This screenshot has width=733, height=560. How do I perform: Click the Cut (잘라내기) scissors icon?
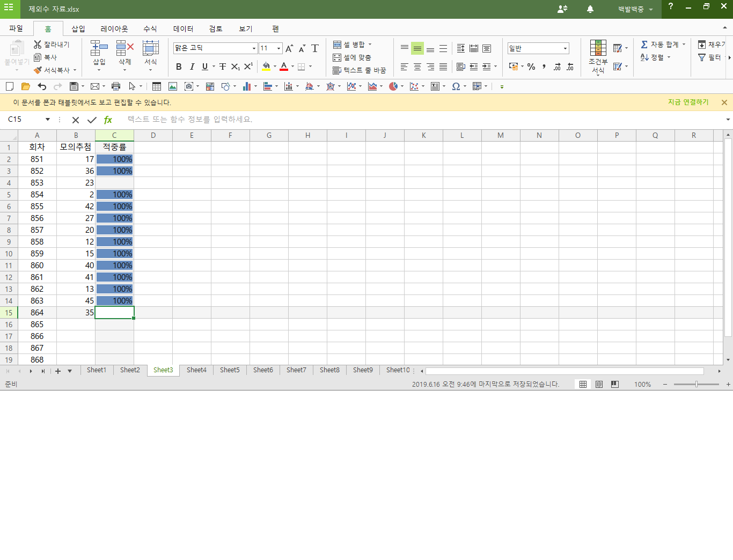point(38,45)
